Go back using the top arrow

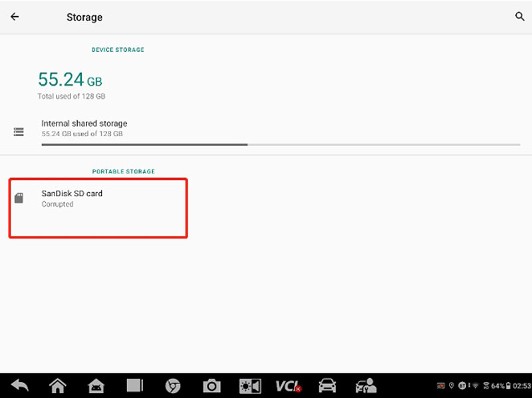15,17
